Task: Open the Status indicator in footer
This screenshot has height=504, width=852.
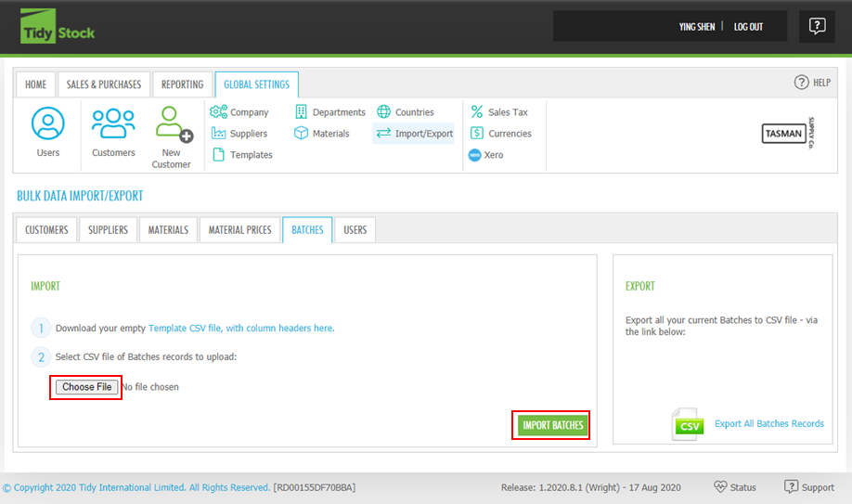Action: pos(735,487)
